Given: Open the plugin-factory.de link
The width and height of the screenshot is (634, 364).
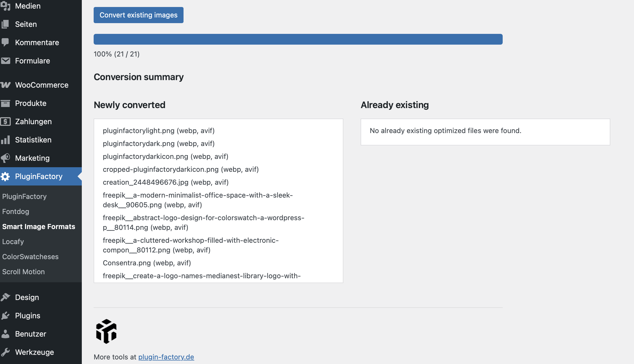Looking at the screenshot, I should [166, 357].
